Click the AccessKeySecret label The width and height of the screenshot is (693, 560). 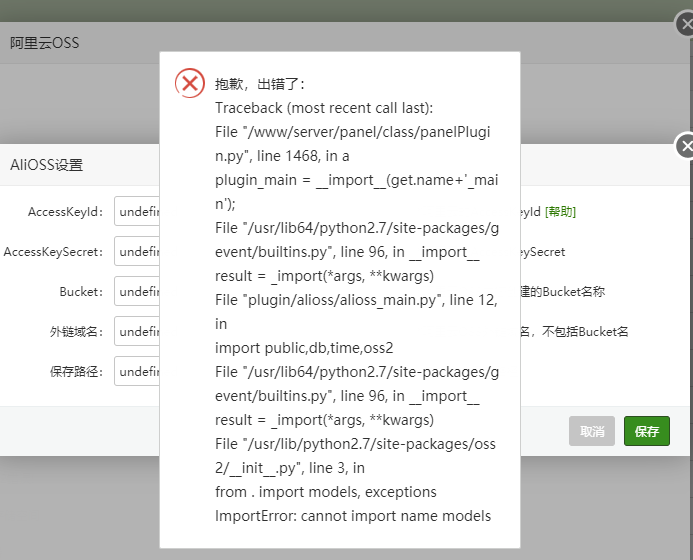53,252
